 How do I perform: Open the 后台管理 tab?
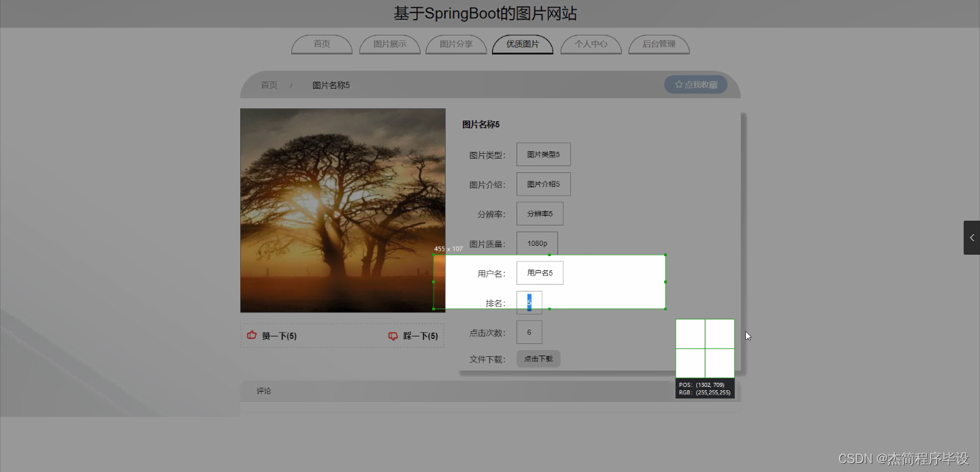click(x=659, y=44)
